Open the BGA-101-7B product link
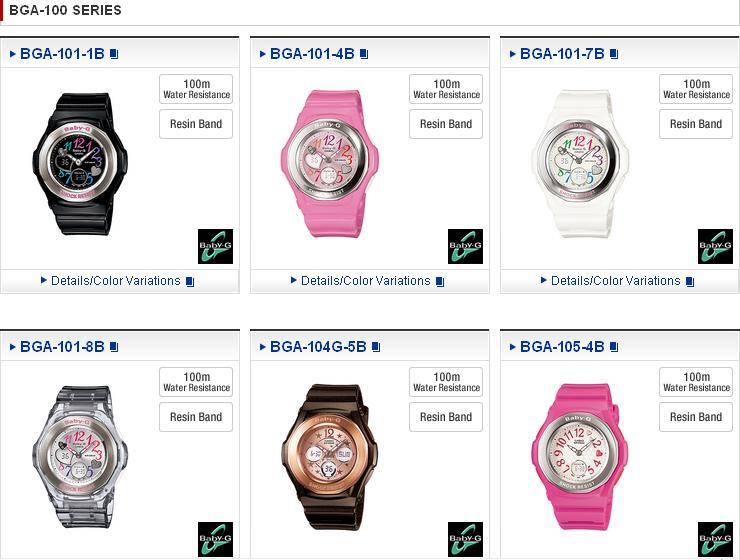740x560 pixels. pos(562,54)
